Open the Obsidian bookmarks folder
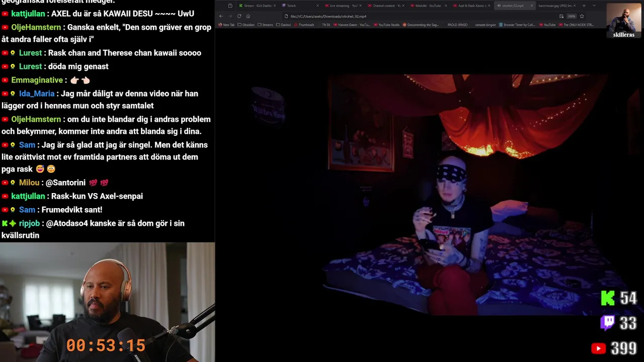The height and width of the screenshot is (362, 644). [x=246, y=25]
